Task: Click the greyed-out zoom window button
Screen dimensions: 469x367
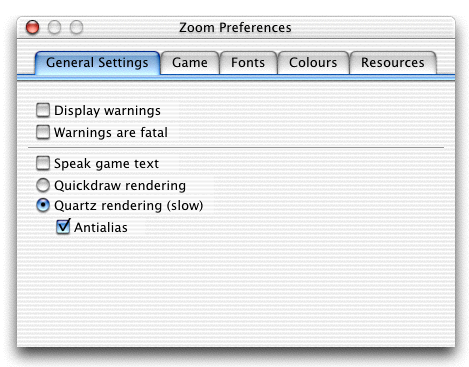Action: point(76,27)
